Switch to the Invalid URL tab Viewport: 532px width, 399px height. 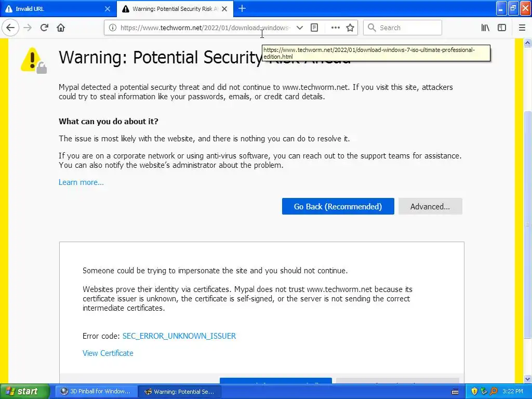point(58,9)
